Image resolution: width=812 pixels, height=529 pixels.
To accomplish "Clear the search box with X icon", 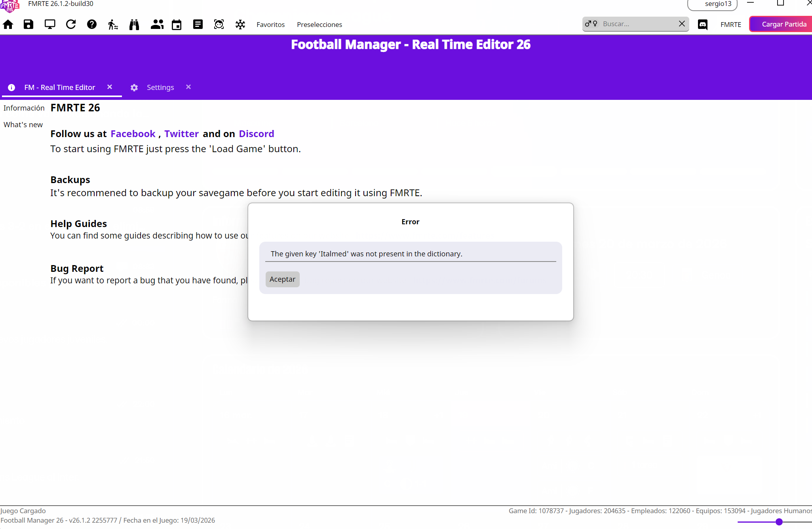I will click(x=682, y=24).
